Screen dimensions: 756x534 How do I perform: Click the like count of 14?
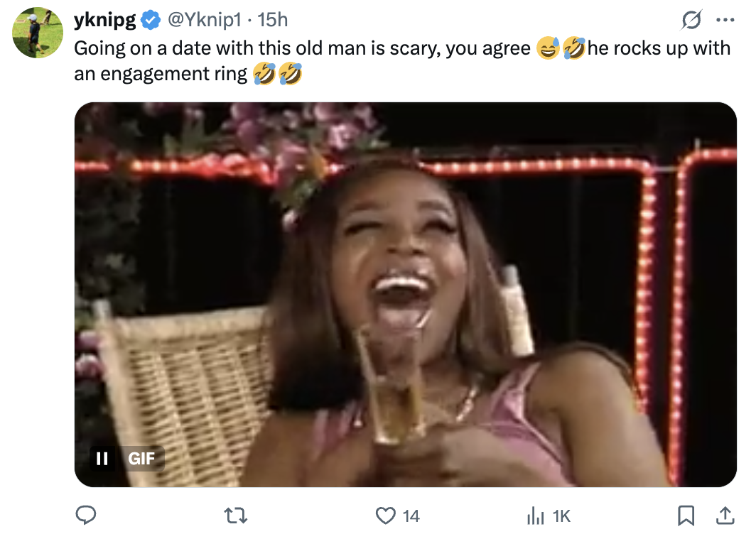click(x=411, y=516)
